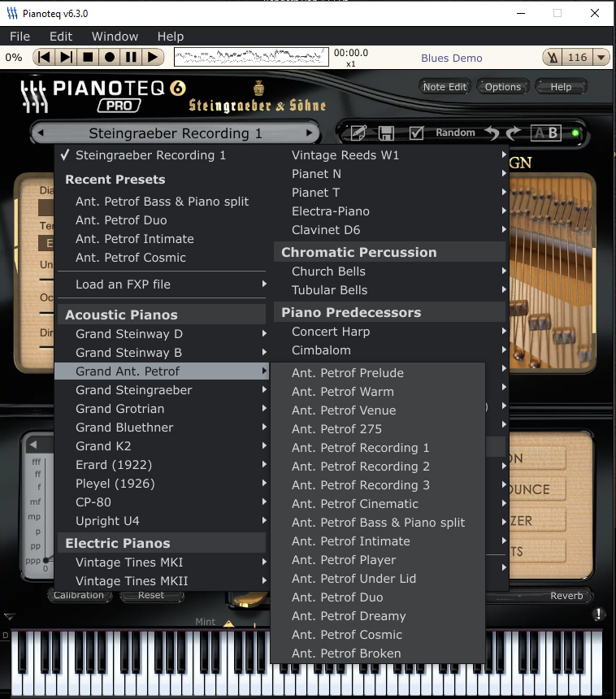Expand Grand Bluethner submenu
616x699 pixels.
[x=162, y=428]
